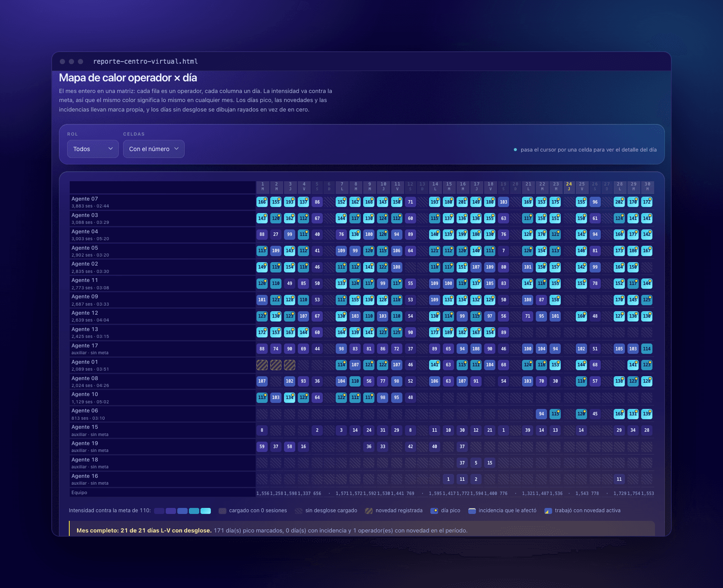Click Agente 07's day 1 cell showing 166
The width and height of the screenshot is (723, 588).
(x=262, y=202)
